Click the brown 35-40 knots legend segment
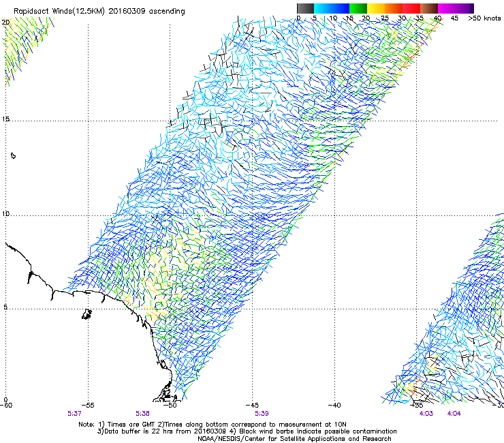The height and width of the screenshot is (443, 504). point(429,8)
